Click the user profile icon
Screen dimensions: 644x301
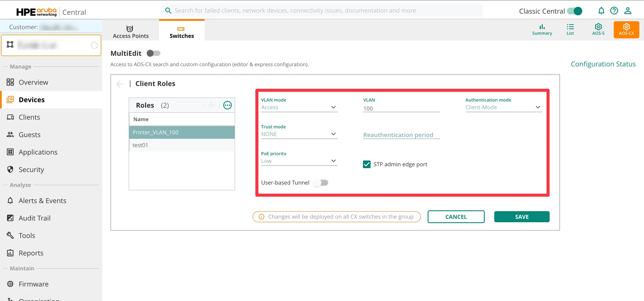(628, 11)
